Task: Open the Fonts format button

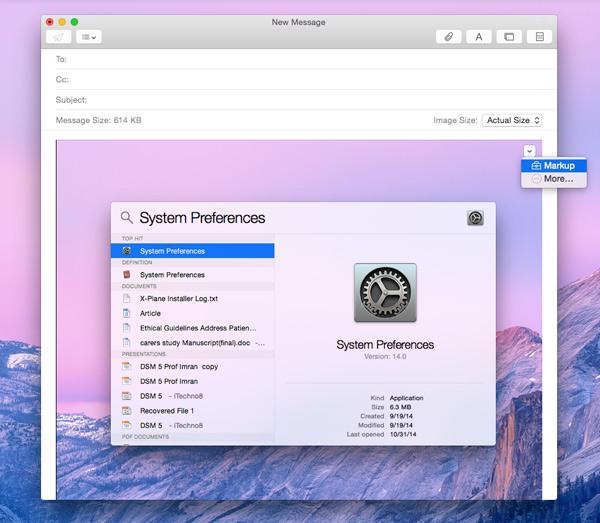Action: [479, 37]
